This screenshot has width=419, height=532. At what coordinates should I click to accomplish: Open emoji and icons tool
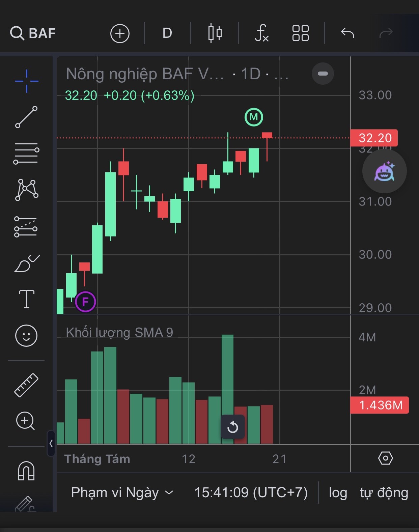click(x=26, y=336)
